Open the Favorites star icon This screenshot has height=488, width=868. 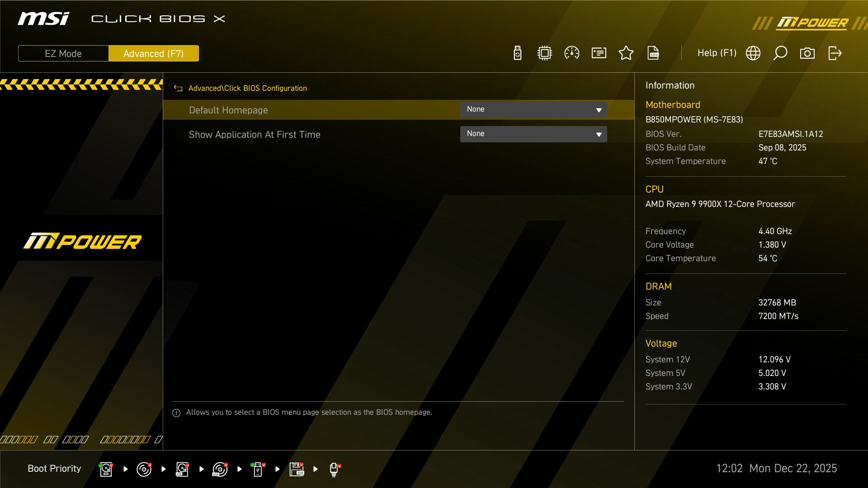click(626, 53)
